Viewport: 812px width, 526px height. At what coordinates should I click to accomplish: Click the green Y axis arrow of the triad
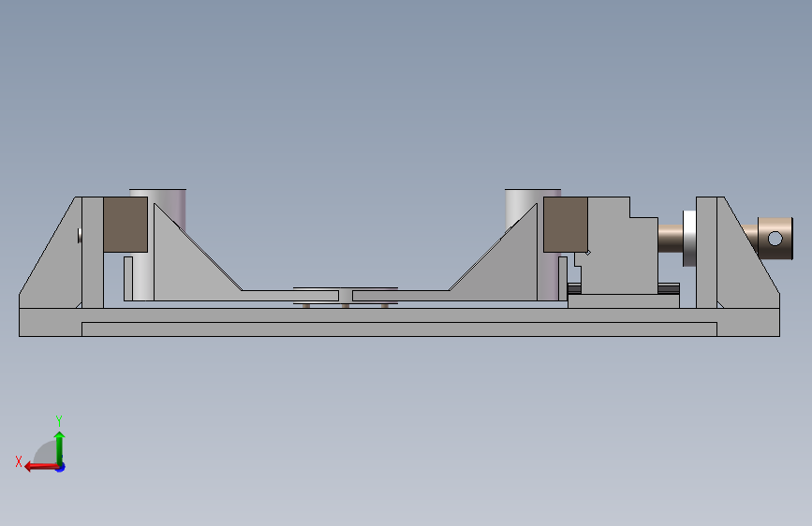(59, 447)
